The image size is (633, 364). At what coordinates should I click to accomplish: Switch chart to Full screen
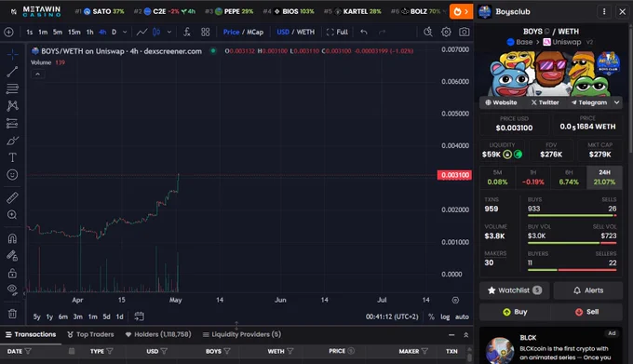click(x=337, y=32)
